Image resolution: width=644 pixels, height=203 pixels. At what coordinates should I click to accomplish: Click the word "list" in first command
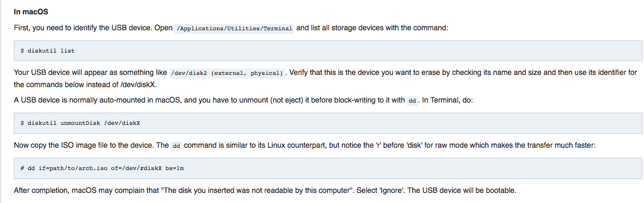pyautogui.click(x=68, y=51)
